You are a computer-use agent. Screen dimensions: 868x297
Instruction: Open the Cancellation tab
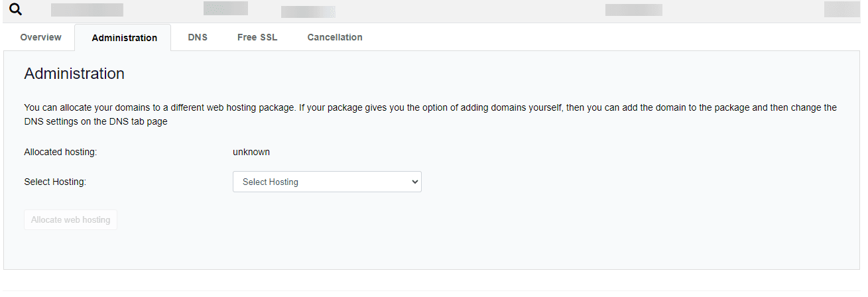pos(335,37)
